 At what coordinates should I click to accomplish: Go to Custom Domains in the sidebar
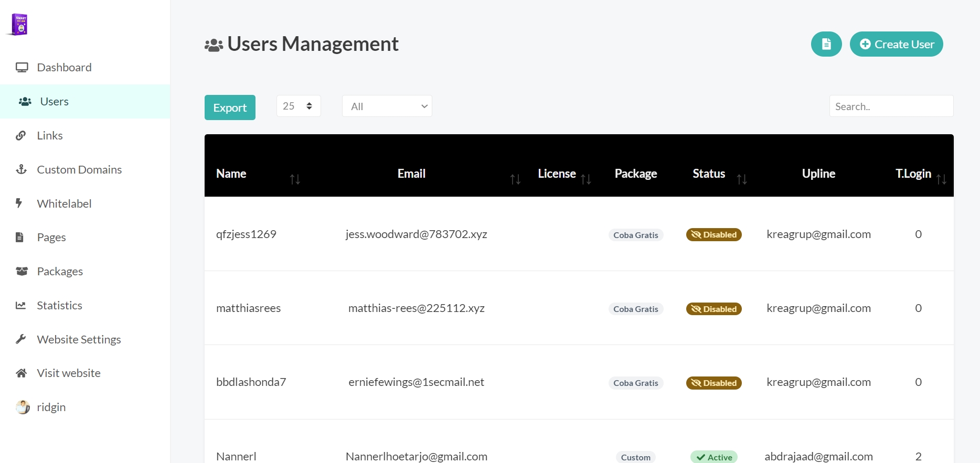[79, 170]
